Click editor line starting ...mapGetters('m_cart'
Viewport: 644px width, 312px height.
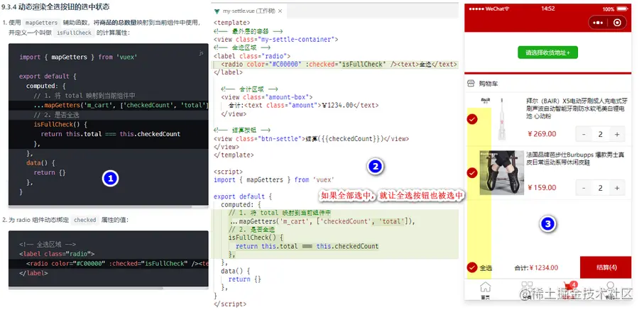pos(322,222)
